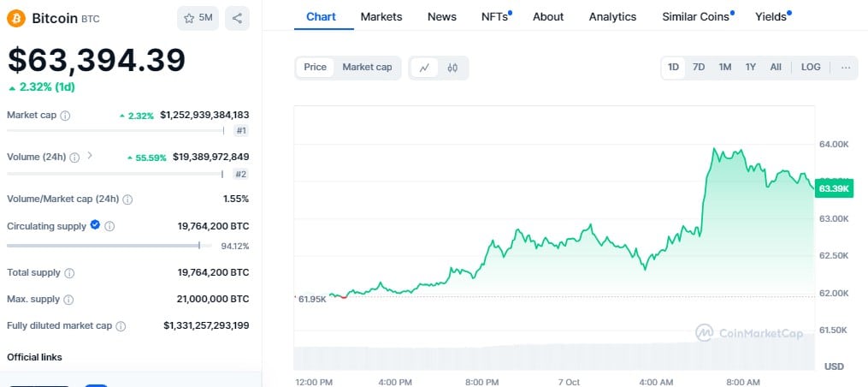Viewport: 868px width, 387px height.
Task: Click the #1 market cap rank badge
Action: coord(241,131)
